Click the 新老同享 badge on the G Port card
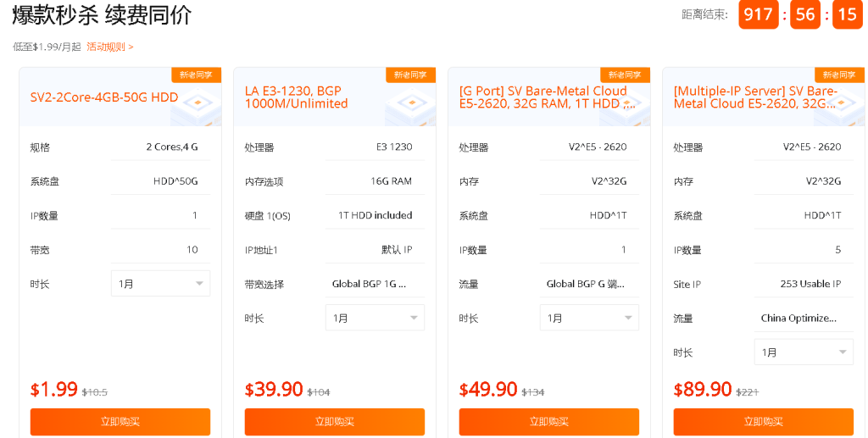The image size is (868, 438). [625, 75]
